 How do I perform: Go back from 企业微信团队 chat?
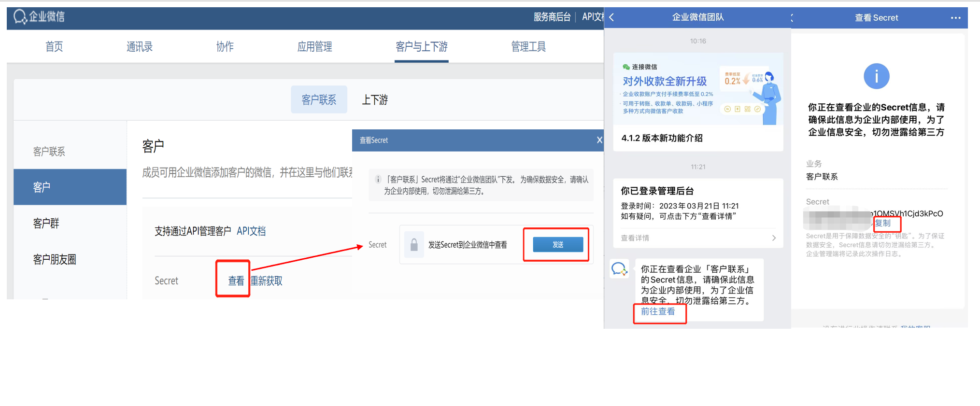click(x=612, y=17)
